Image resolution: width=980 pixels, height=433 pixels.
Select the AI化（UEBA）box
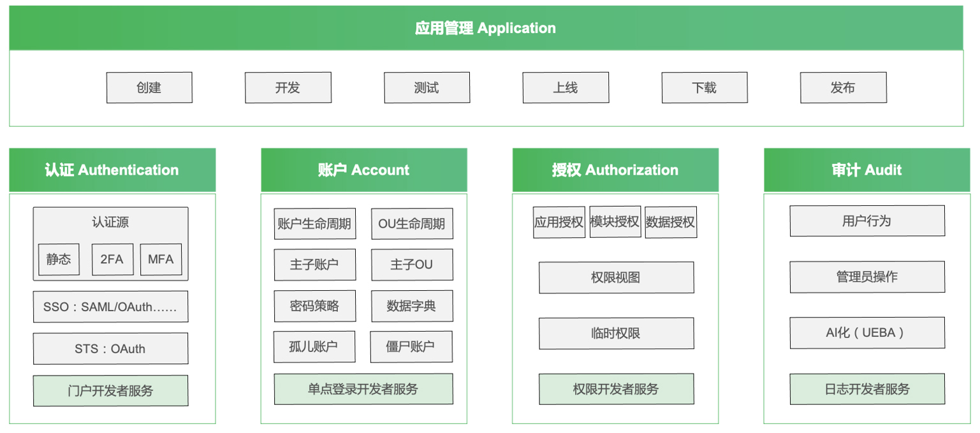tap(867, 333)
